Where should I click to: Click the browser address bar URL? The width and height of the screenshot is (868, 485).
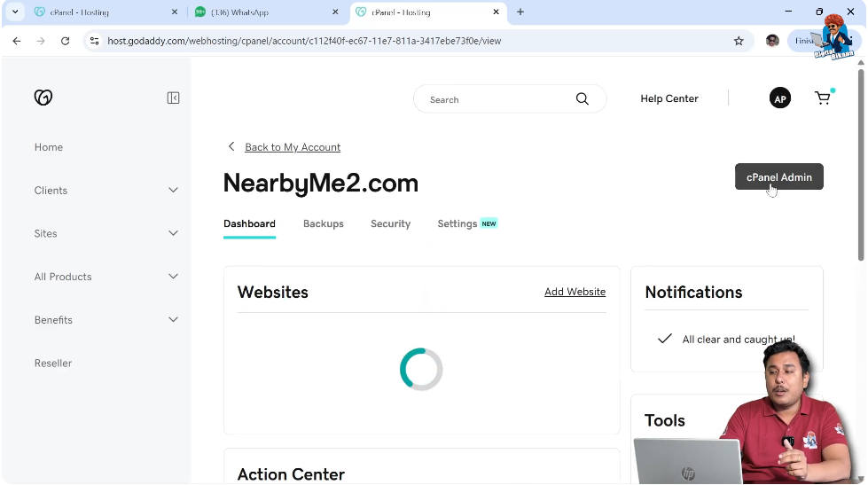304,41
